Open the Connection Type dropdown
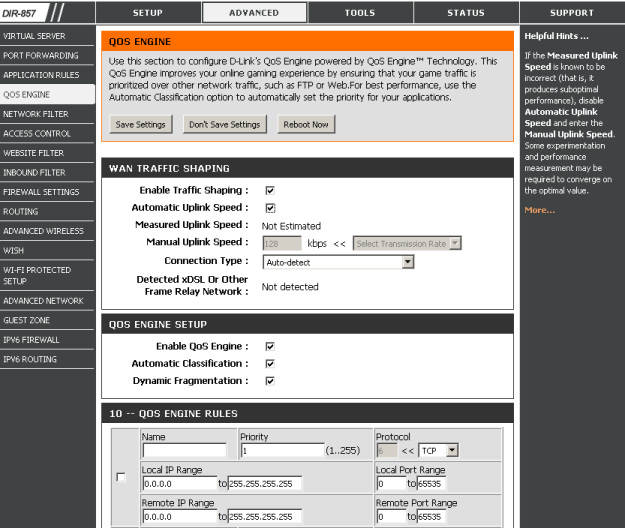 pos(338,262)
